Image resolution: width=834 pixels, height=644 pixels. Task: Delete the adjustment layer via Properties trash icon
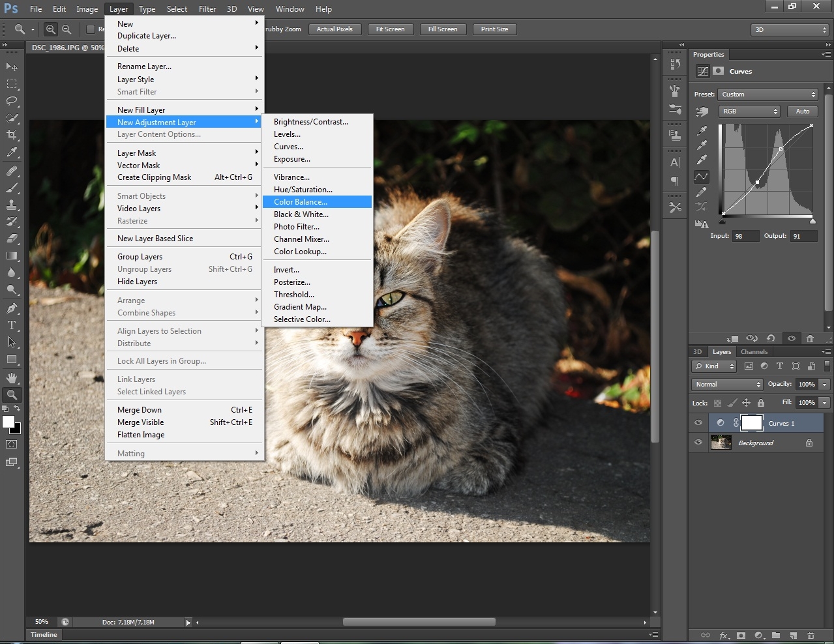point(810,339)
